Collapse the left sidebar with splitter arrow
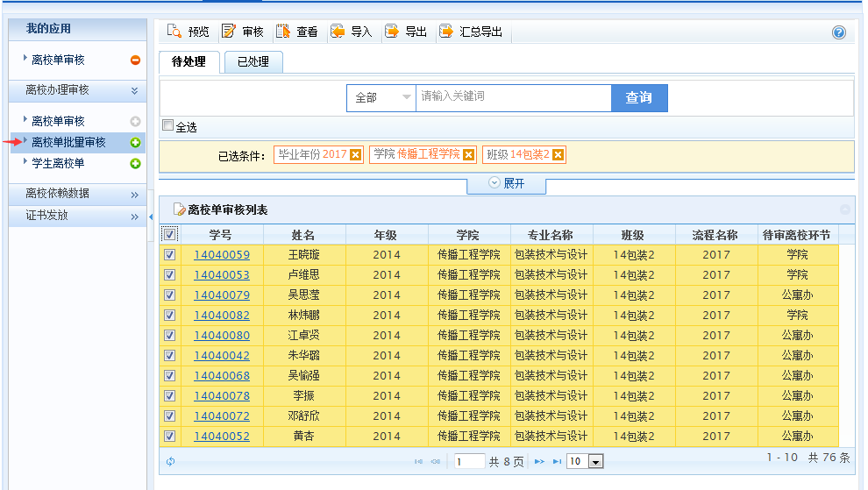This screenshot has width=868, height=490. click(151, 217)
